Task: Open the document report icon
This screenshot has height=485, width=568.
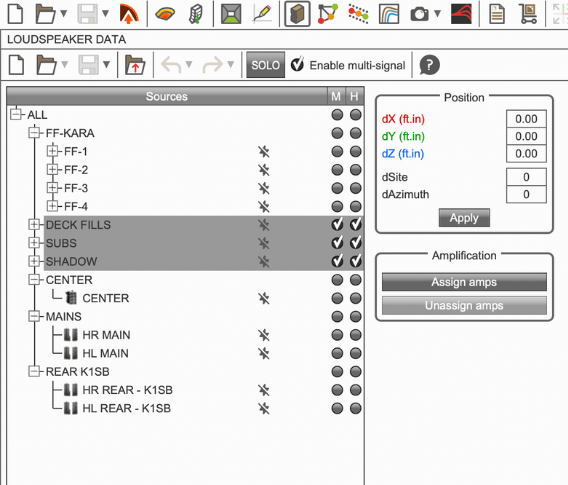Action: click(497, 14)
